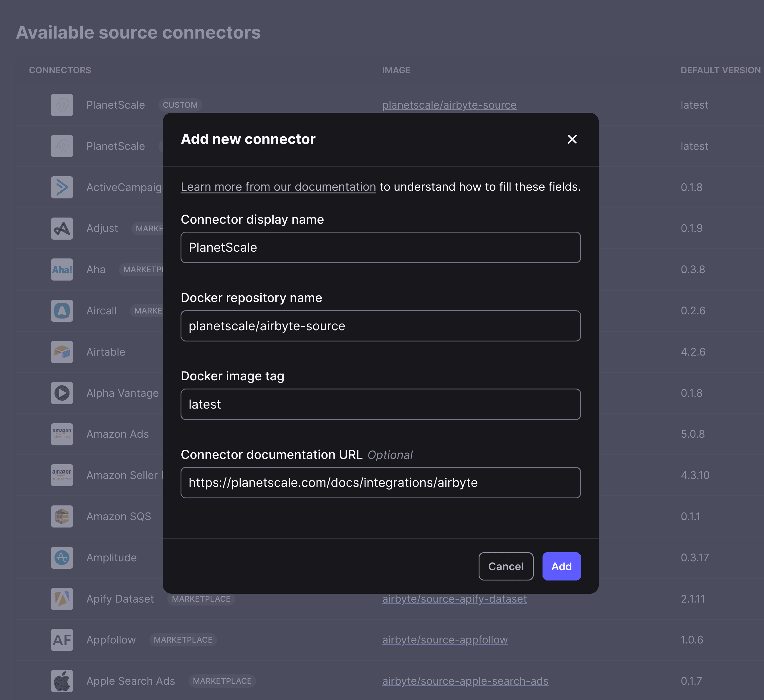Click the Apple Search Ads icon
764x700 pixels.
click(x=62, y=681)
